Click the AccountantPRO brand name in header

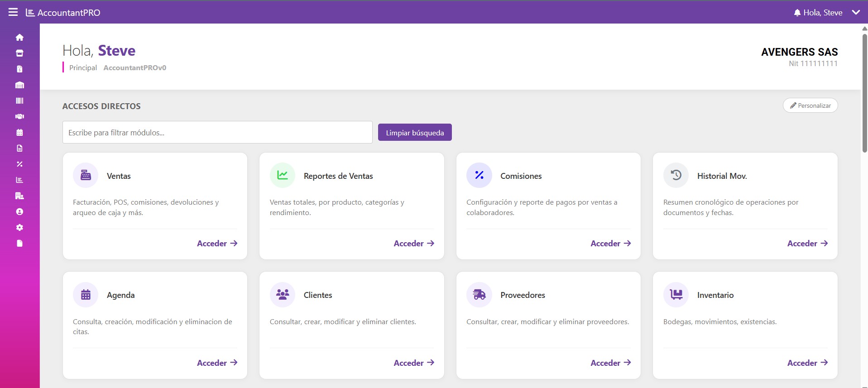[69, 13]
